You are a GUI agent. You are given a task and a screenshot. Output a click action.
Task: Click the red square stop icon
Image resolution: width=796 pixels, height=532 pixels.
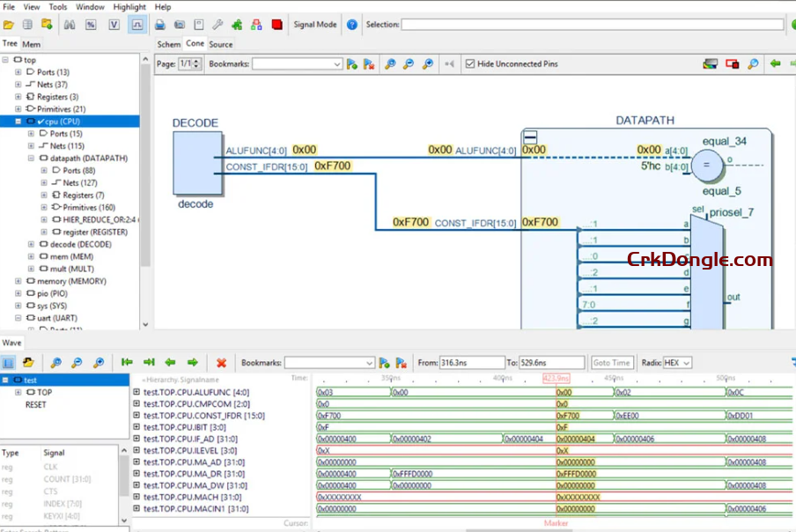pos(276,25)
